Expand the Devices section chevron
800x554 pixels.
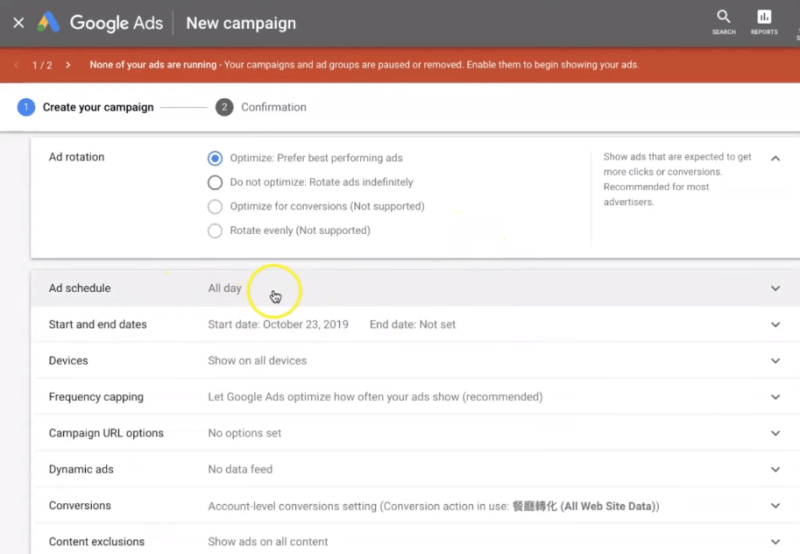pyautogui.click(x=775, y=361)
